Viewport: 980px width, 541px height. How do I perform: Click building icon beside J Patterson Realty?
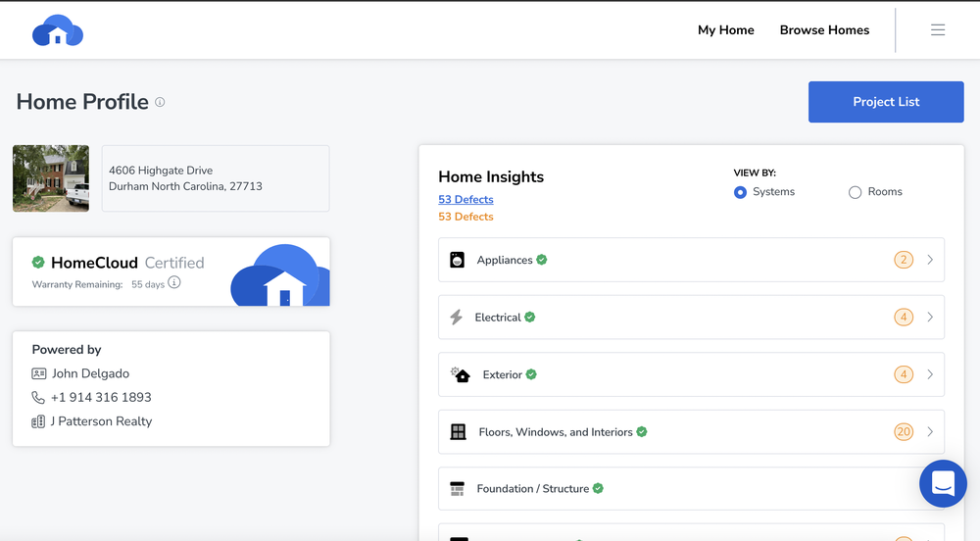tap(38, 421)
